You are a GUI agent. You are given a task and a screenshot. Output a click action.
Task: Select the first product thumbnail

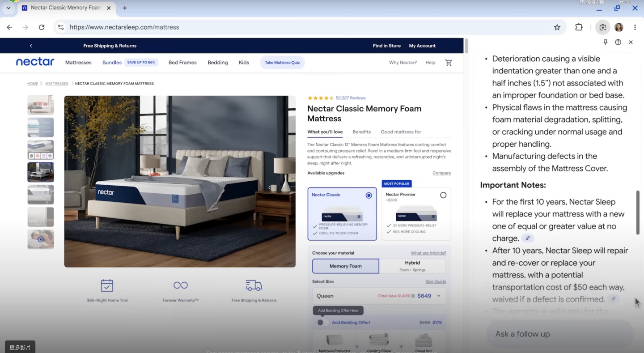pyautogui.click(x=41, y=105)
